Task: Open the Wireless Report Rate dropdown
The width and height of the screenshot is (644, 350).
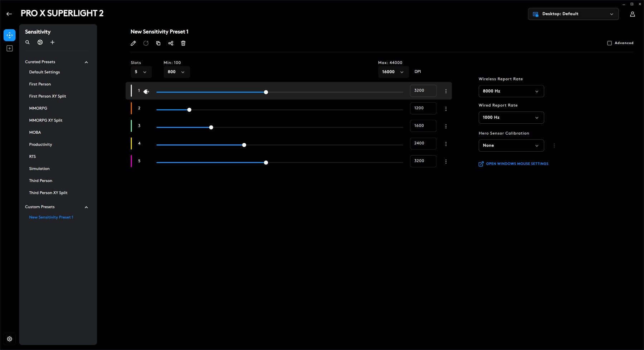Action: 511,91
